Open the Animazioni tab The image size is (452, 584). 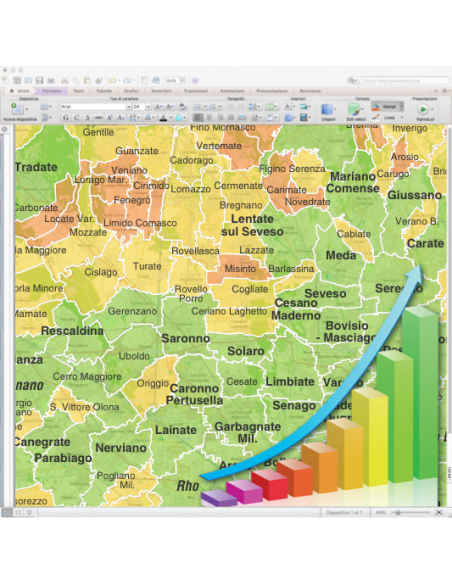pos(232,91)
